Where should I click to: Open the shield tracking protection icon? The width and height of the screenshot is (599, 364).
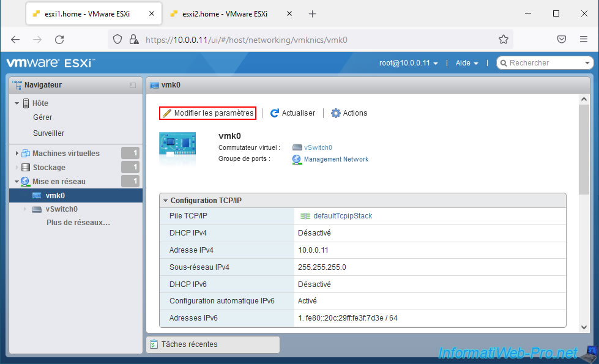coord(117,39)
